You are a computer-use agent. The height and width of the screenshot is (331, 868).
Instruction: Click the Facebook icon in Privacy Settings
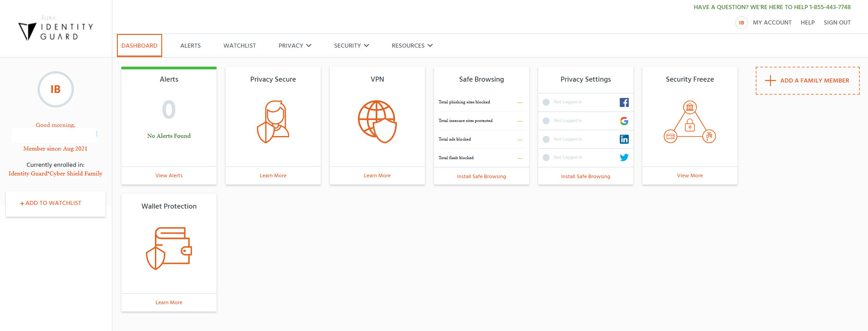point(624,102)
